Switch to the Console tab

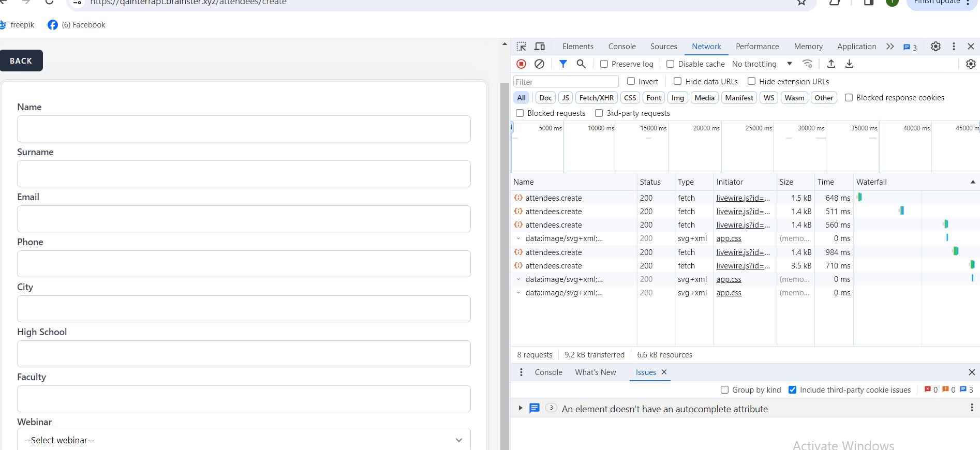pos(621,47)
